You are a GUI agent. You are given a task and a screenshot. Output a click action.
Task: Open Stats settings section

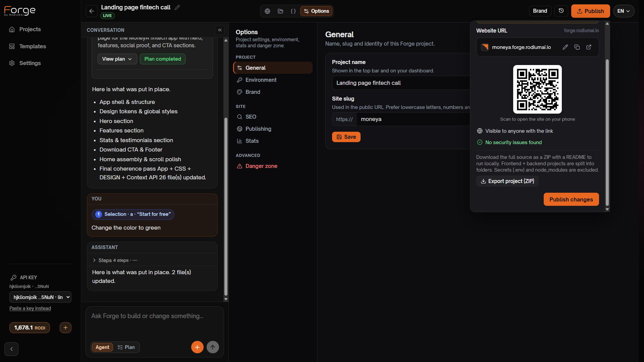pos(273,141)
